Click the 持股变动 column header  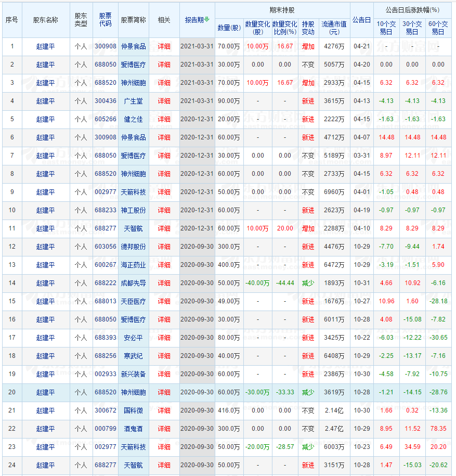308,28
